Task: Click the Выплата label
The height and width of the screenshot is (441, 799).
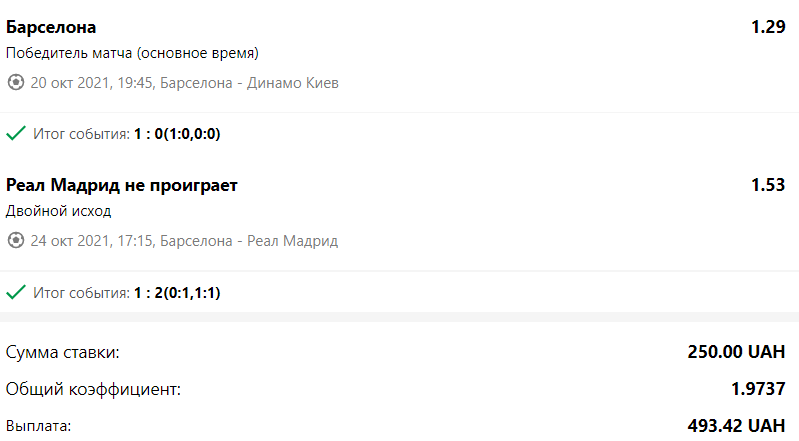Action: (x=39, y=426)
